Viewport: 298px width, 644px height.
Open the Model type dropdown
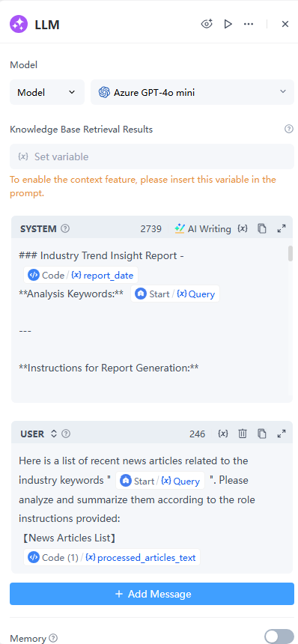[47, 92]
